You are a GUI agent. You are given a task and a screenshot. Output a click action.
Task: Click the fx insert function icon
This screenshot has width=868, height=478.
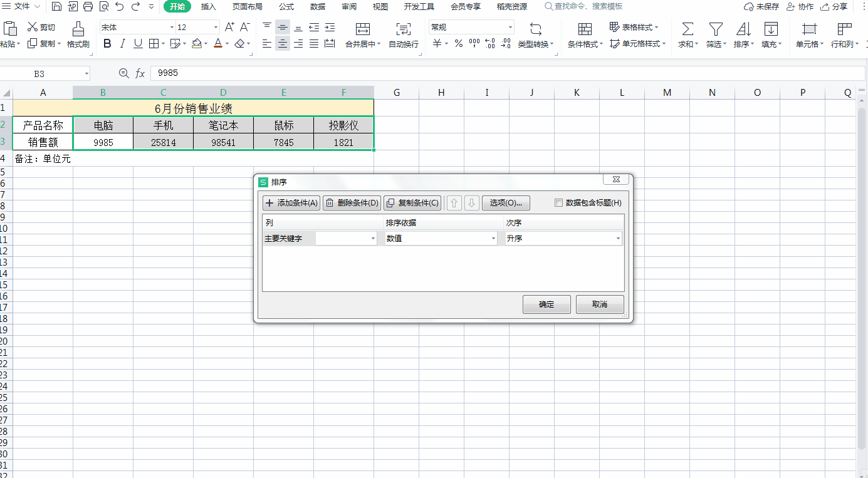140,73
